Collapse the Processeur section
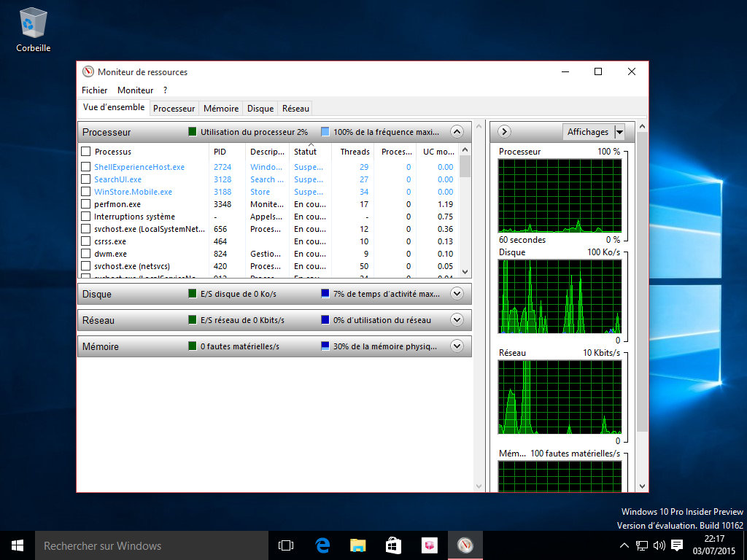Screen dimensions: 747x560 (x=457, y=132)
